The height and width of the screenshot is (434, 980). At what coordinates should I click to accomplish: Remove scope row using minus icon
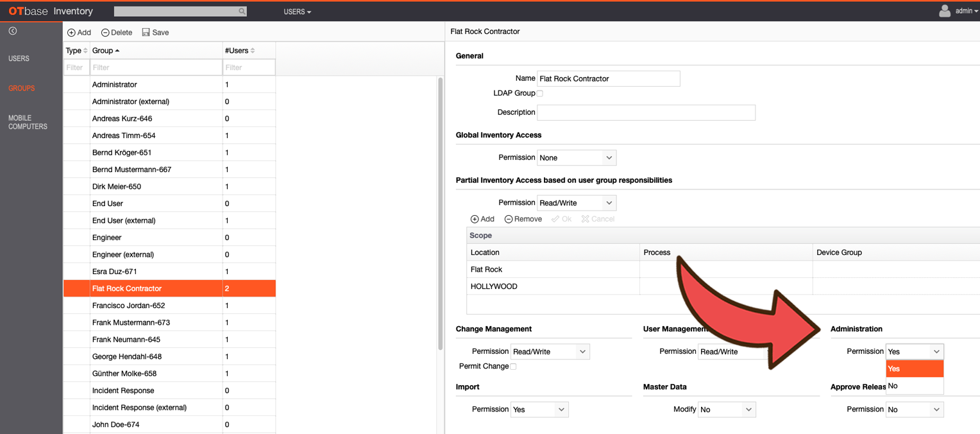509,219
